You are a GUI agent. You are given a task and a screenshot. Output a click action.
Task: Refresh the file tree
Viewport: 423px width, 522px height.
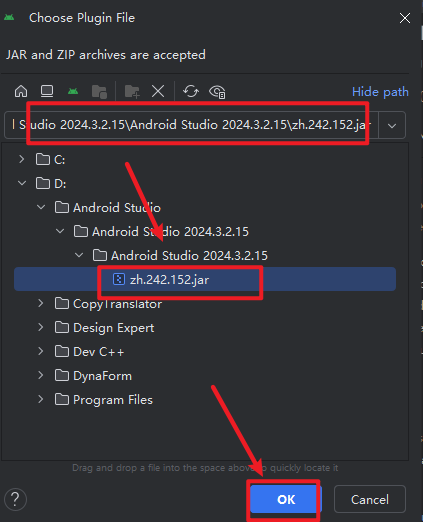191,91
